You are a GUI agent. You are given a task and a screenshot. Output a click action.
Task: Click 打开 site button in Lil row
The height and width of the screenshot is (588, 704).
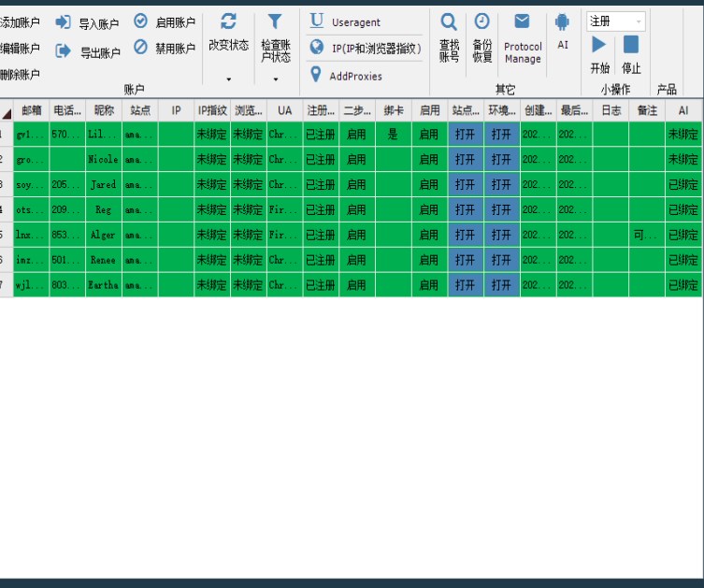pyautogui.click(x=466, y=135)
